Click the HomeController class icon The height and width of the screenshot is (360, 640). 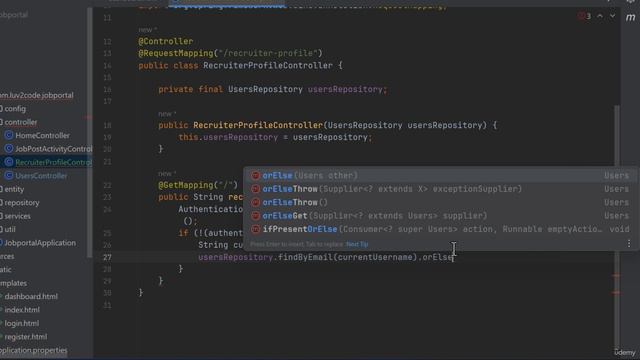point(9,135)
